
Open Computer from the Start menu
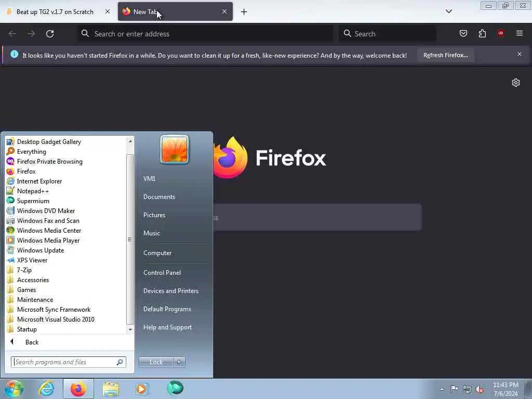[x=157, y=253]
